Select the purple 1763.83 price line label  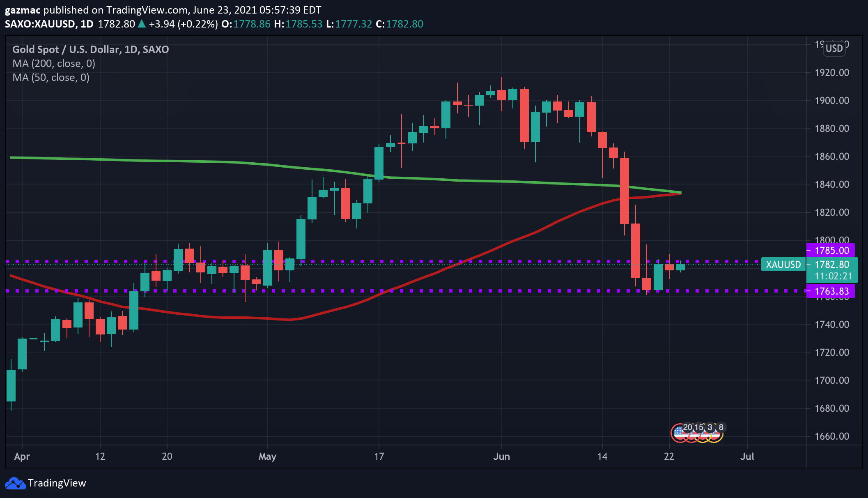(831, 291)
